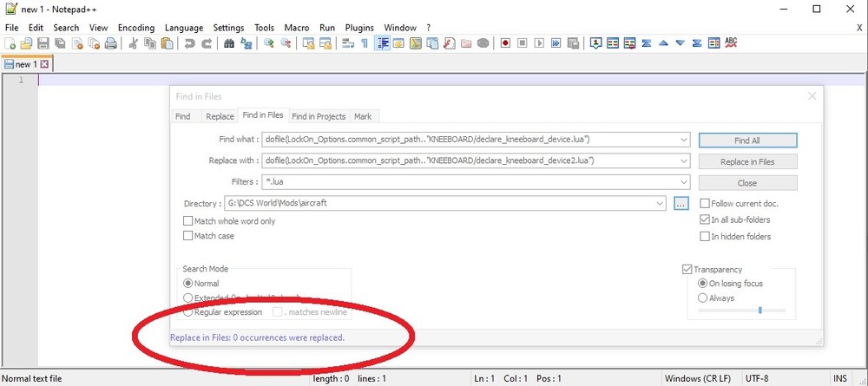The height and width of the screenshot is (386, 868).
Task: Click Windows (CR LF) in status bar
Action: click(x=698, y=379)
